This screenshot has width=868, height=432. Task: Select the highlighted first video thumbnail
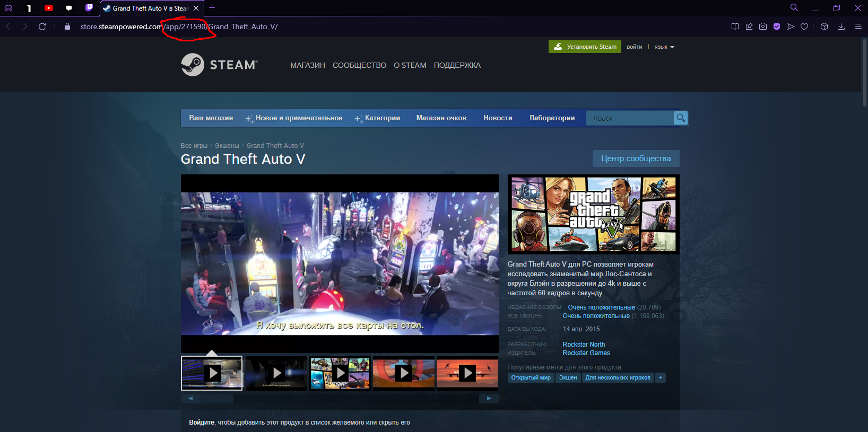[212, 373]
